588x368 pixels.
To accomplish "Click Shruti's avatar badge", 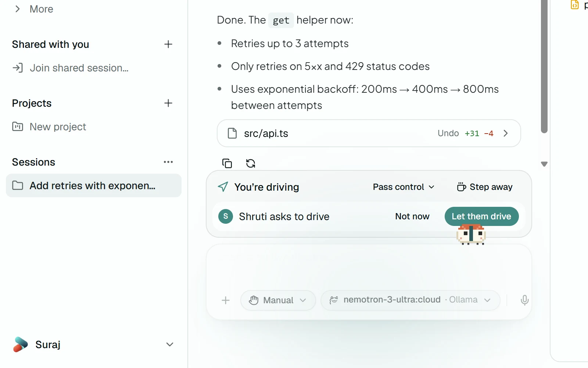I will tap(226, 216).
